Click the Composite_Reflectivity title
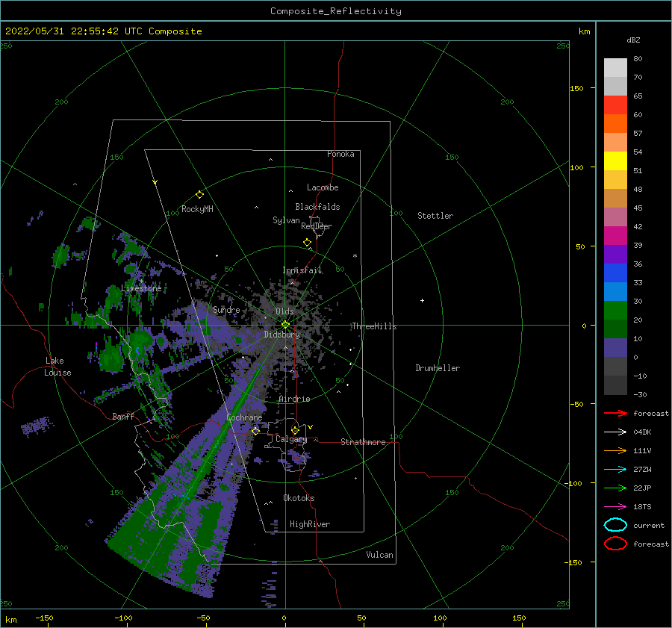672x628 pixels. 336,11
